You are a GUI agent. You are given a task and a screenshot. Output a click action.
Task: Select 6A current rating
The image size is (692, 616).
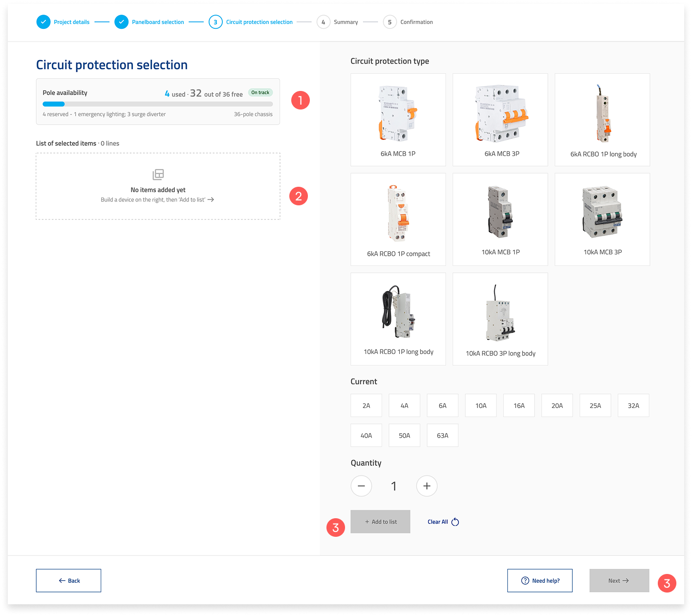[x=443, y=405]
